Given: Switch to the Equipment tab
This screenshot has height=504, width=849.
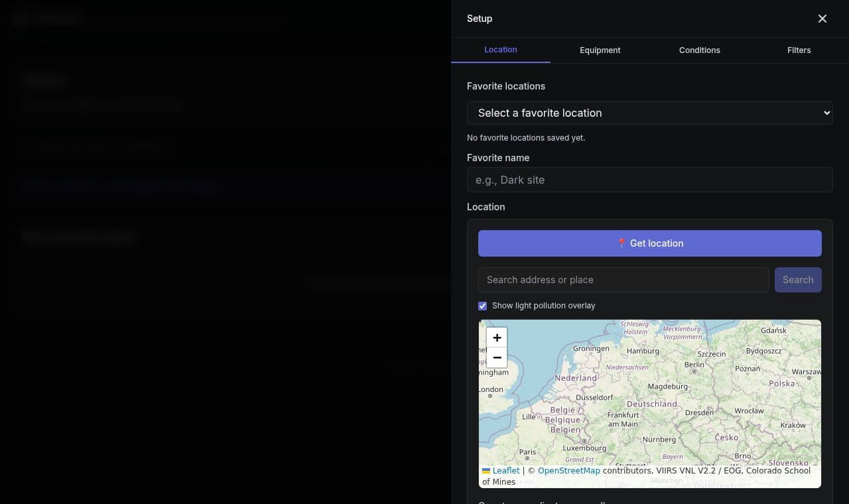Looking at the screenshot, I should point(600,50).
